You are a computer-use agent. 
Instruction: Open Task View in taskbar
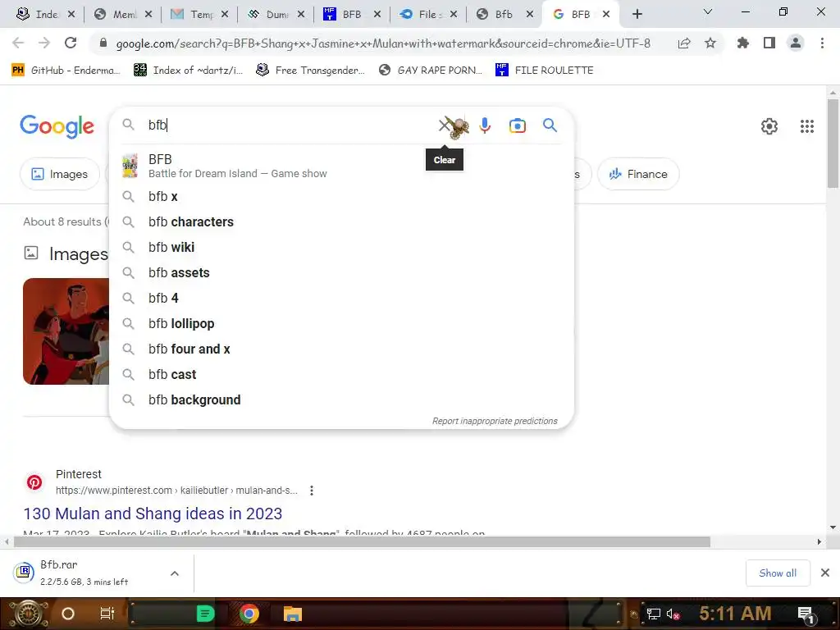click(x=107, y=614)
